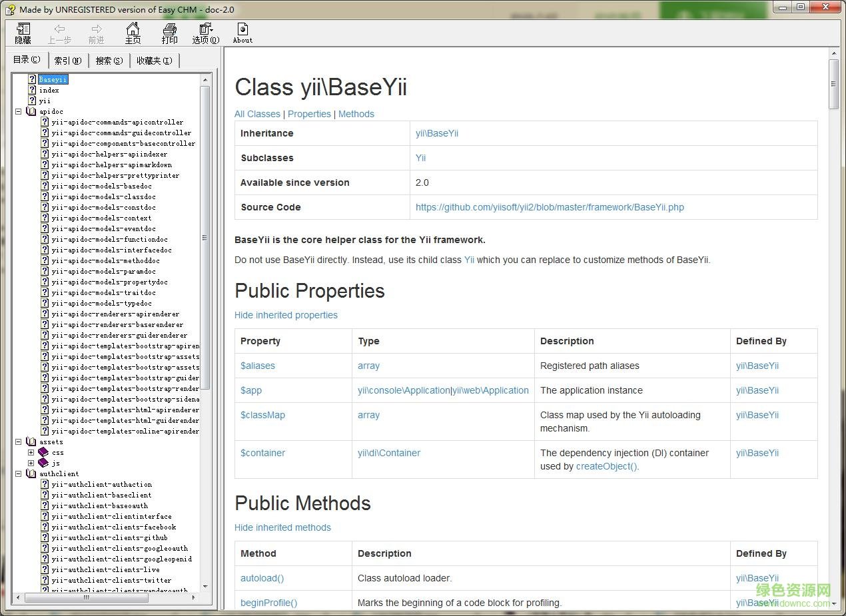Open the GitHub BaseYii.php source link
The height and width of the screenshot is (616, 846).
pyautogui.click(x=550, y=207)
